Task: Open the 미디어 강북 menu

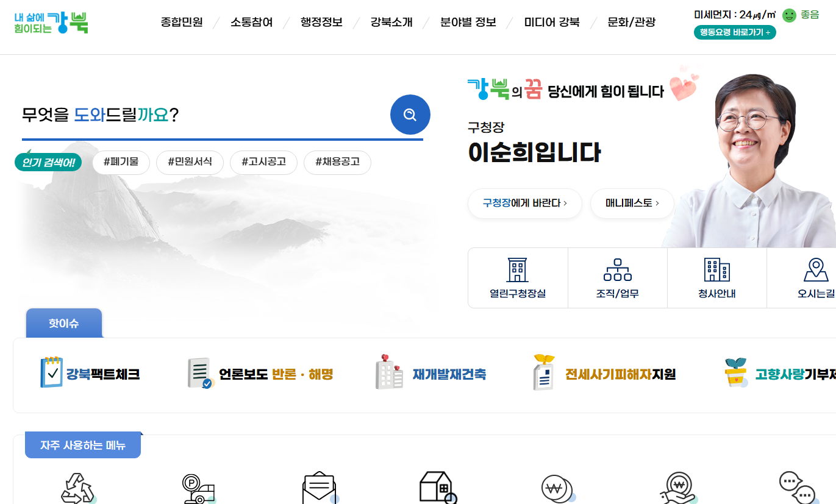Action: [552, 23]
